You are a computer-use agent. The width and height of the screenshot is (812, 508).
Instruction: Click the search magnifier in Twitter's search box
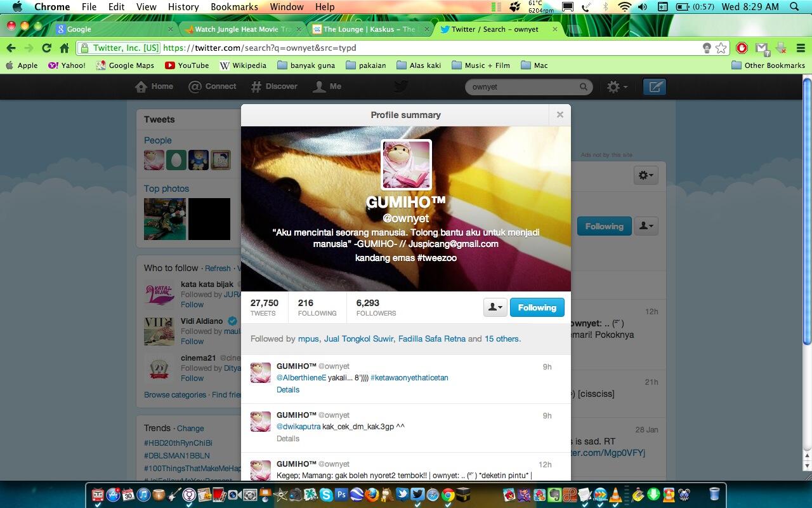click(583, 87)
